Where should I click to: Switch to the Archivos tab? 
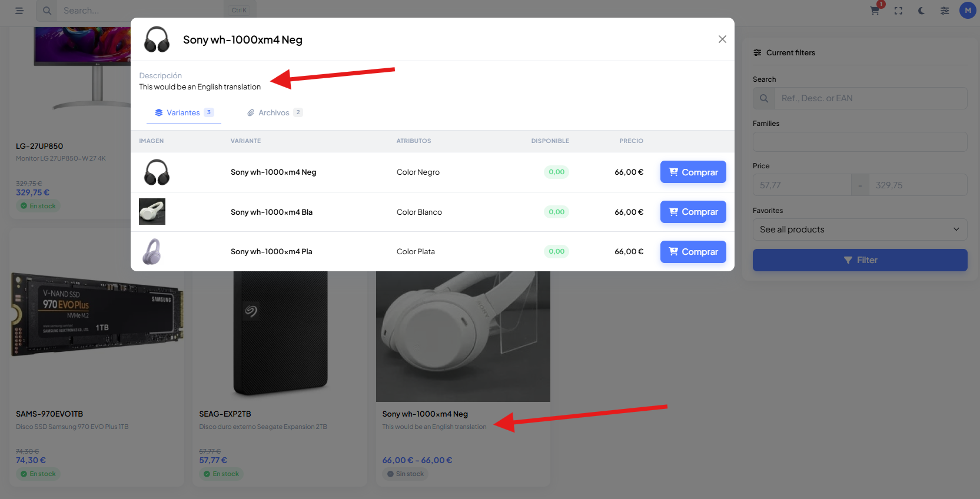pos(274,112)
